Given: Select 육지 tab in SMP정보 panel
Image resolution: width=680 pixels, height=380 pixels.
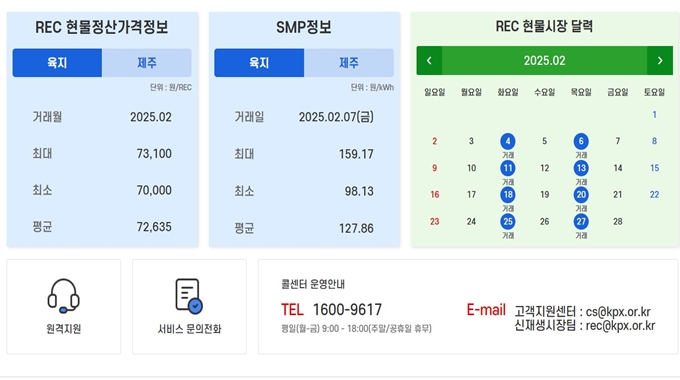Looking at the screenshot, I should [259, 63].
